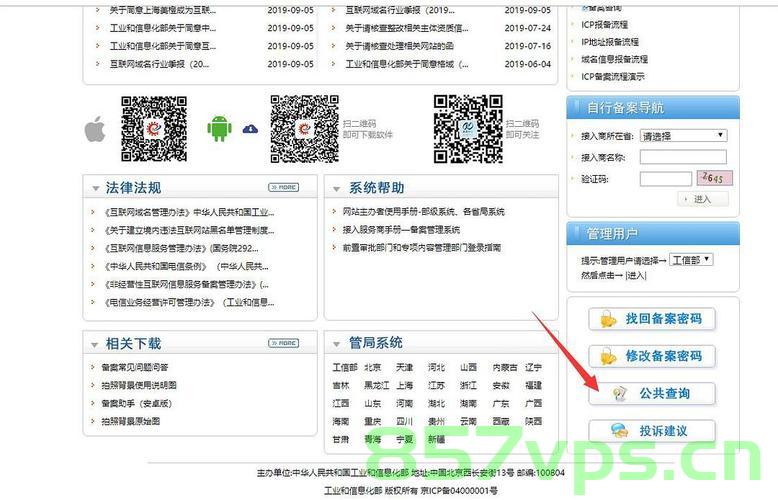The image size is (778, 500).
Task: Click 北京 in 管局系统
Action: (x=373, y=368)
